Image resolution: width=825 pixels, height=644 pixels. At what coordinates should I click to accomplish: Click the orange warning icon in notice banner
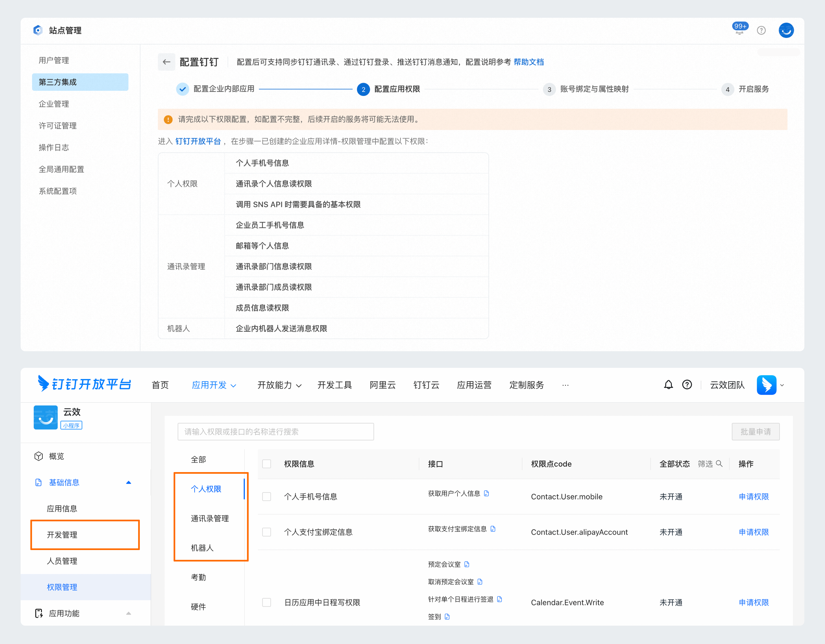pos(168,120)
